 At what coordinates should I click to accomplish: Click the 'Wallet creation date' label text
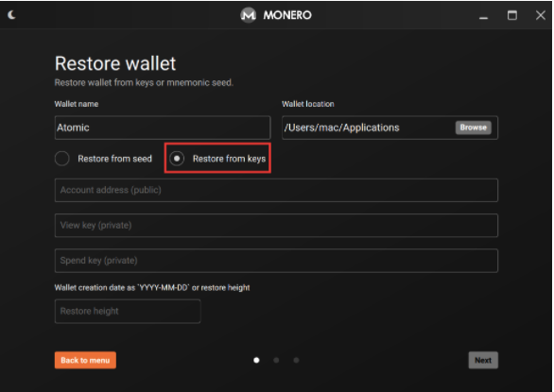[152, 287]
